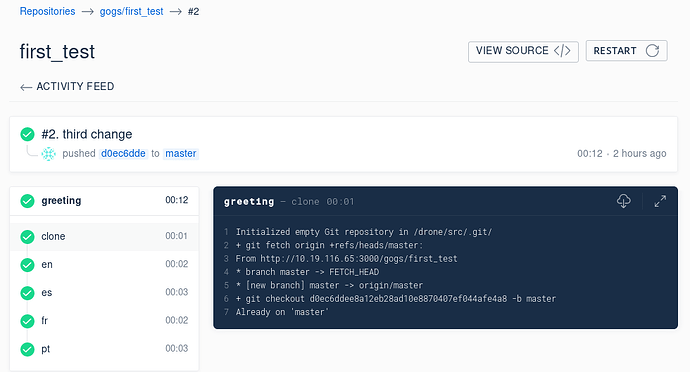Screen dimensions: 690x372
Task: Download the clone step log
Action: point(624,201)
